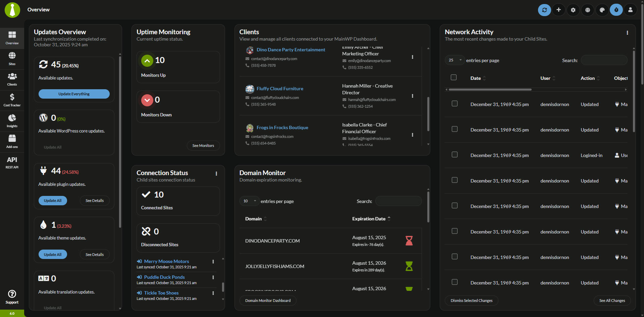The image size is (644, 317).
Task: Click the Network Activity horizontal scrollbar
Action: point(490,90)
